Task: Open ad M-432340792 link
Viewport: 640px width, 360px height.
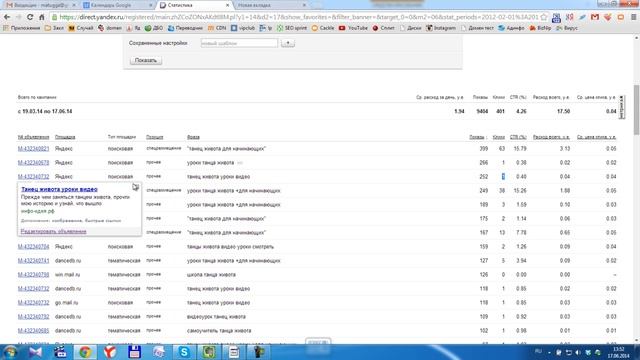Action: coord(33,317)
